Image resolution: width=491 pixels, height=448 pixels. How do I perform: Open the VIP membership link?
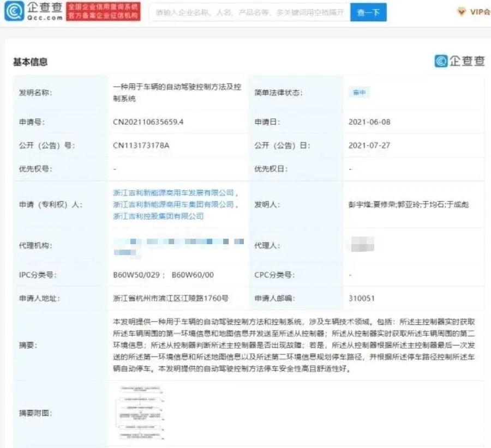pos(475,12)
